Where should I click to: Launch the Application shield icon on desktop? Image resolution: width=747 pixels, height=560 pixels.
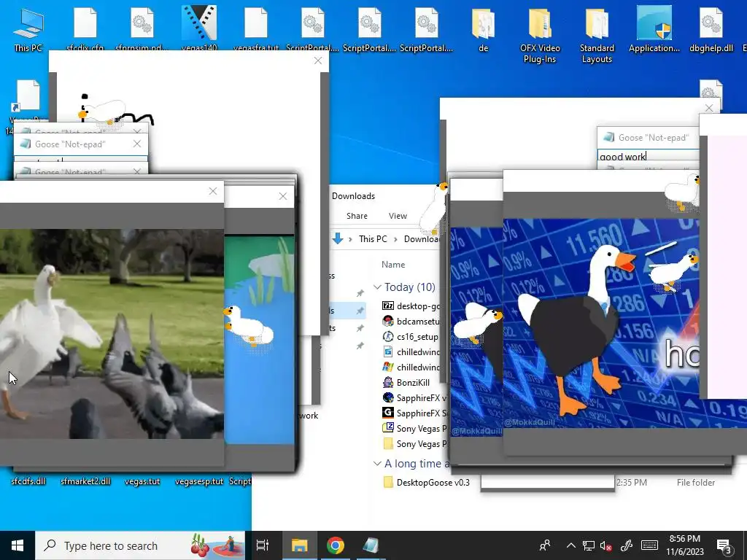coord(654,29)
